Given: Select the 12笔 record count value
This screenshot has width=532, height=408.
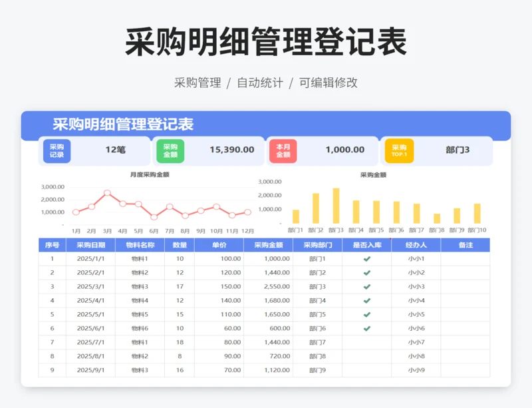Looking at the screenshot, I should coord(115,150).
